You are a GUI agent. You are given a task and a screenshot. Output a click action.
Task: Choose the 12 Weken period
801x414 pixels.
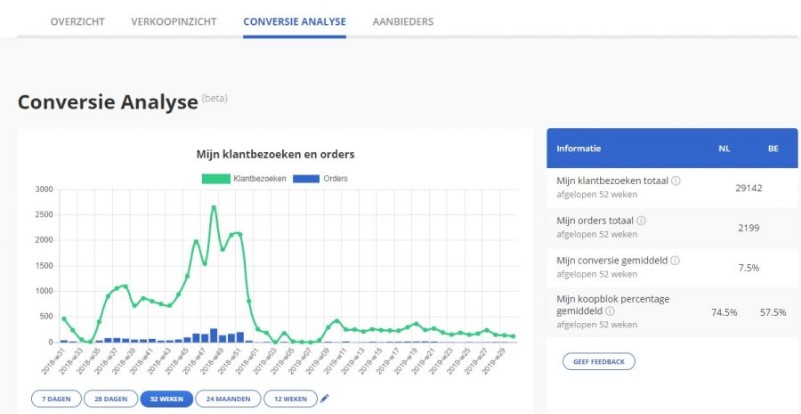[290, 399]
